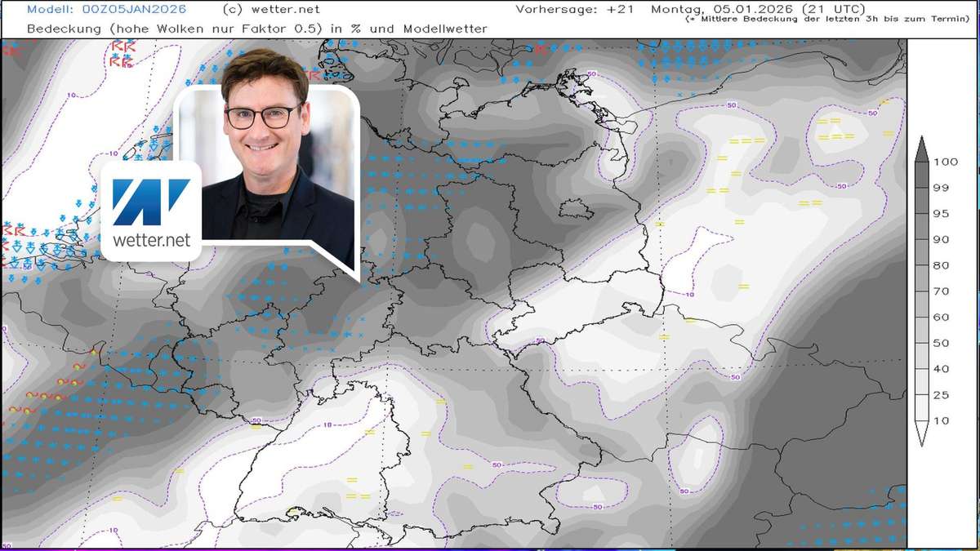This screenshot has width=980, height=551.
Task: Click the 'Bedeckung ... und Modellwetter' header
Action: click(256, 28)
